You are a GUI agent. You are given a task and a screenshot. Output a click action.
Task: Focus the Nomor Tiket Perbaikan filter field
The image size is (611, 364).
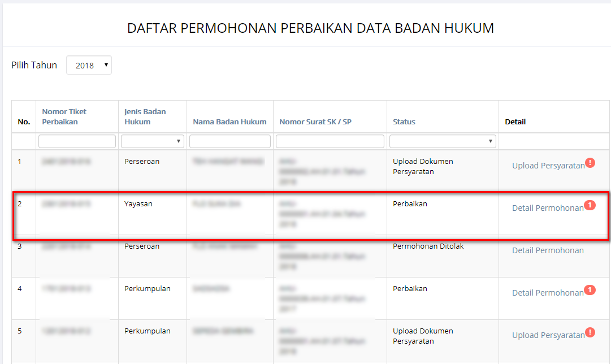(x=77, y=141)
